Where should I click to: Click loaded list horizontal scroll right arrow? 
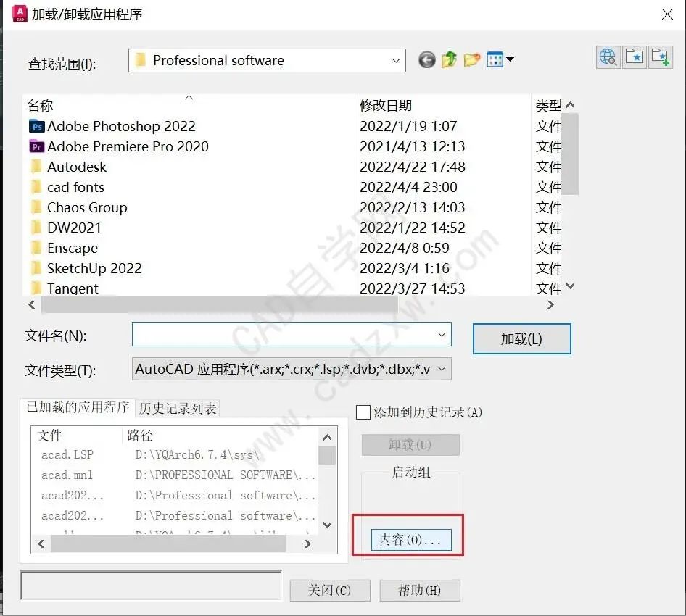point(307,544)
